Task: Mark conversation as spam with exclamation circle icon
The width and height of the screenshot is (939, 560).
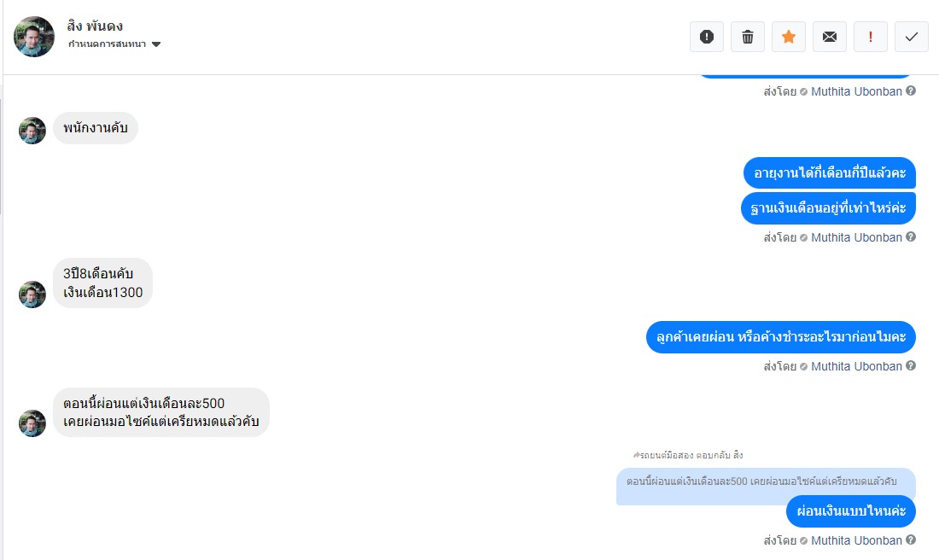Action: pyautogui.click(x=707, y=37)
